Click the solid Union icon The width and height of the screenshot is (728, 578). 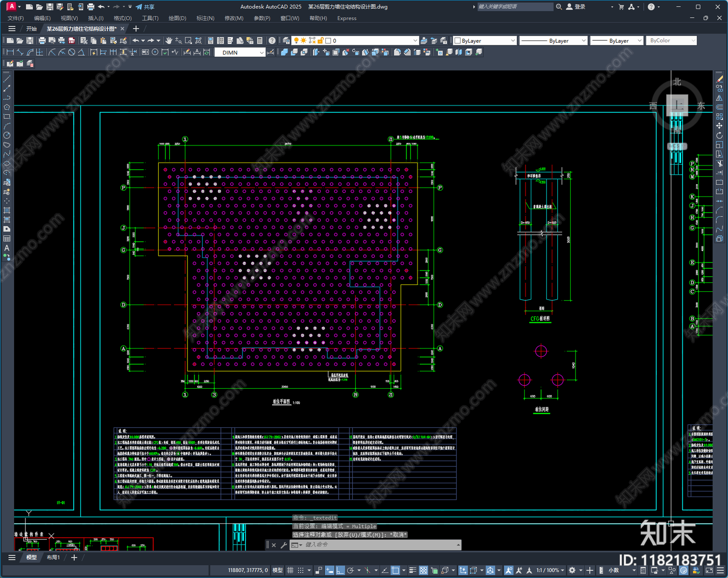click(284, 52)
